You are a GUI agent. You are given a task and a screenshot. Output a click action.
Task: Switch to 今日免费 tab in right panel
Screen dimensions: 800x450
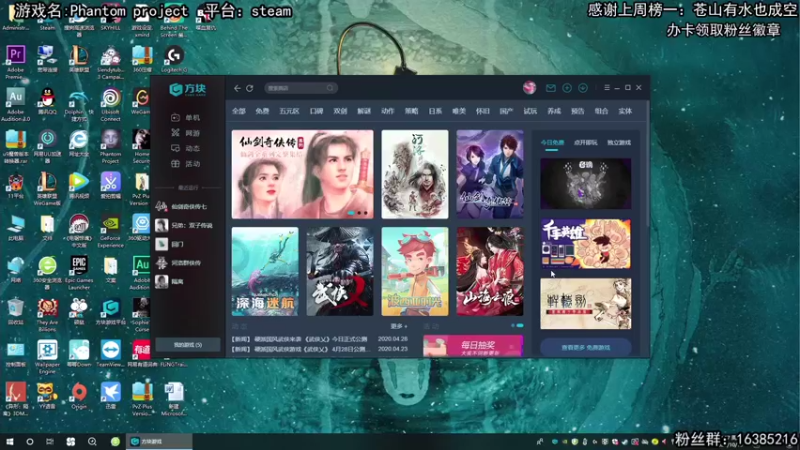click(552, 143)
